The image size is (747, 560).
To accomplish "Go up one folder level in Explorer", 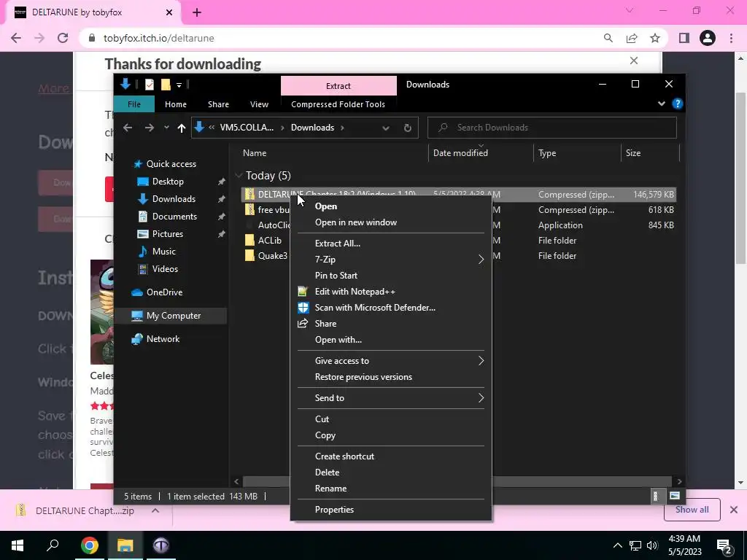I will coord(181,128).
